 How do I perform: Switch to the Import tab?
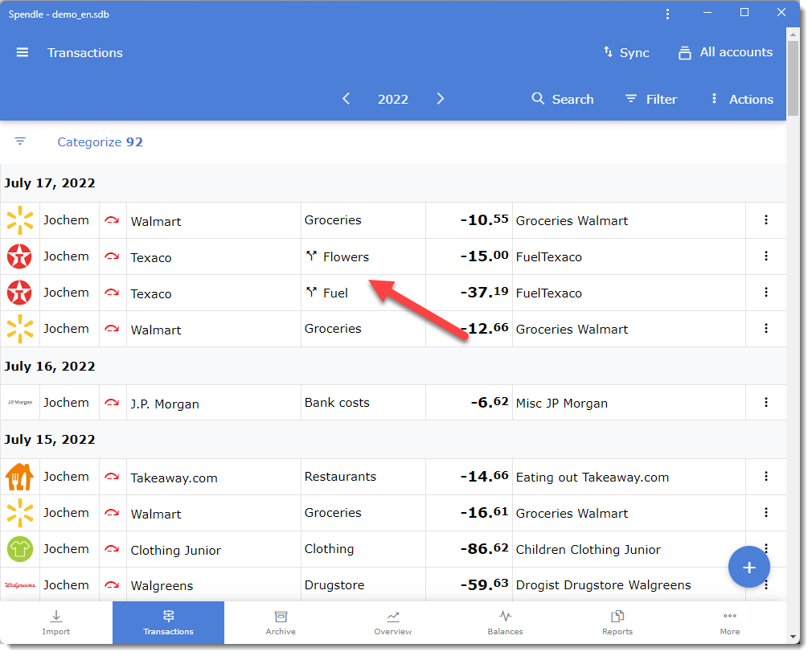(56, 623)
